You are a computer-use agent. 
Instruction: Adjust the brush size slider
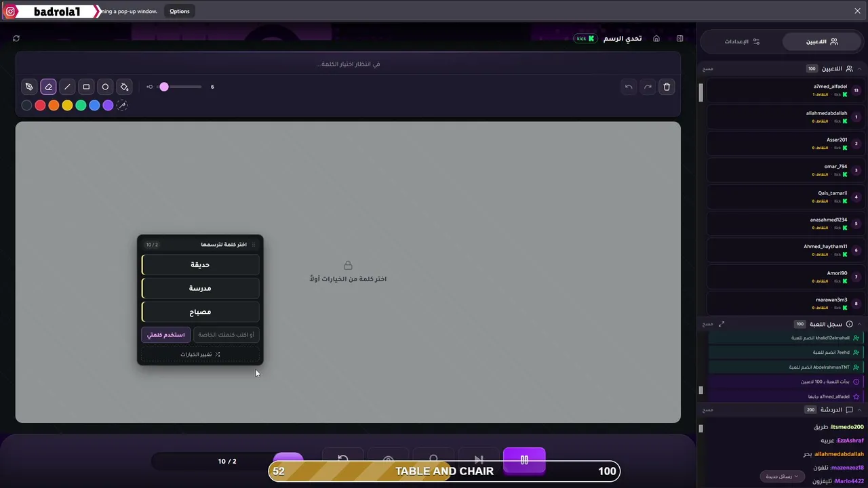(x=180, y=87)
